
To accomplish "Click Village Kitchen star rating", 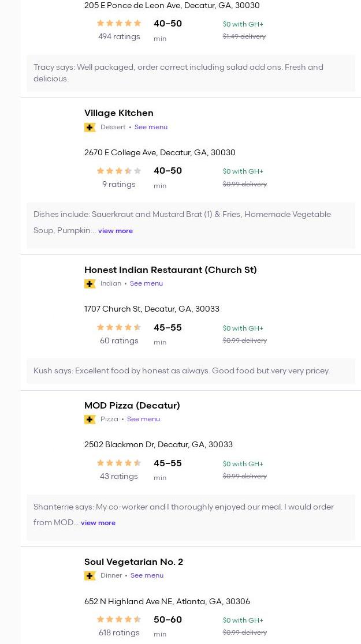I will click(x=119, y=171).
